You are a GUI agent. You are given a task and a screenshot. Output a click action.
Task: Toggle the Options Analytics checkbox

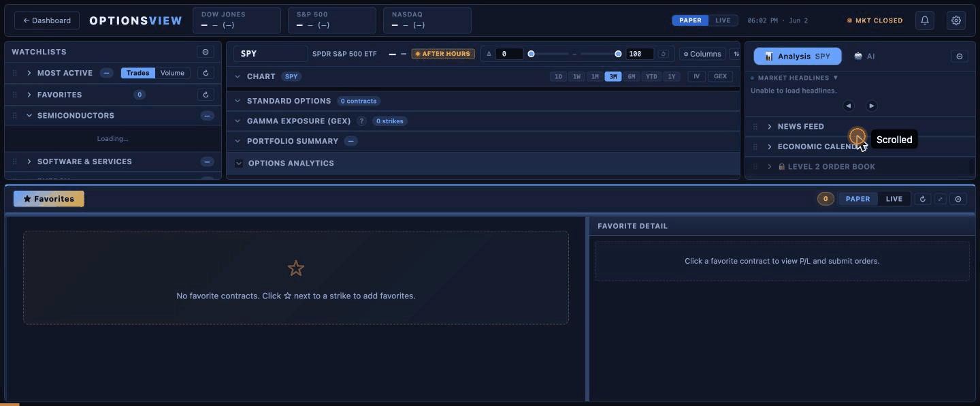pyautogui.click(x=239, y=163)
